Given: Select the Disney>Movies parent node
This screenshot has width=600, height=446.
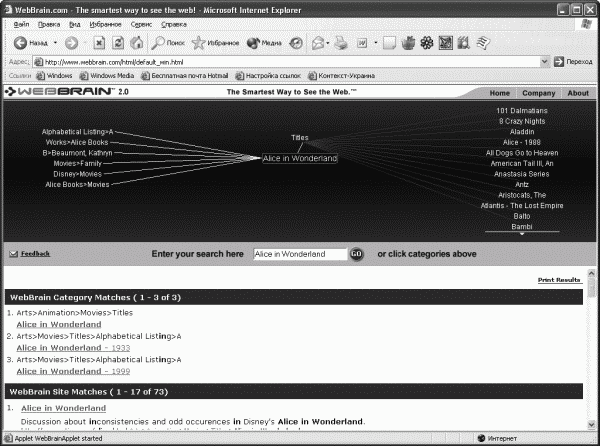Looking at the screenshot, I should [78, 174].
